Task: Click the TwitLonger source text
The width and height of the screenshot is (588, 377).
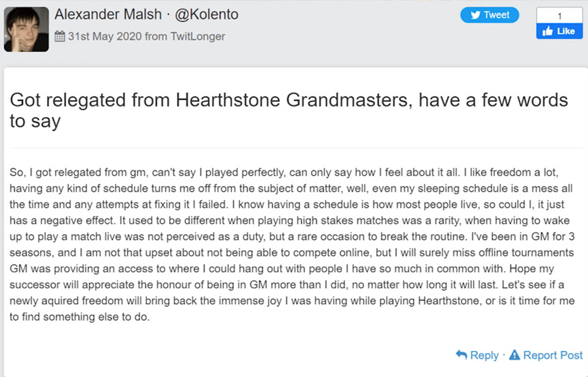Action: coord(198,36)
